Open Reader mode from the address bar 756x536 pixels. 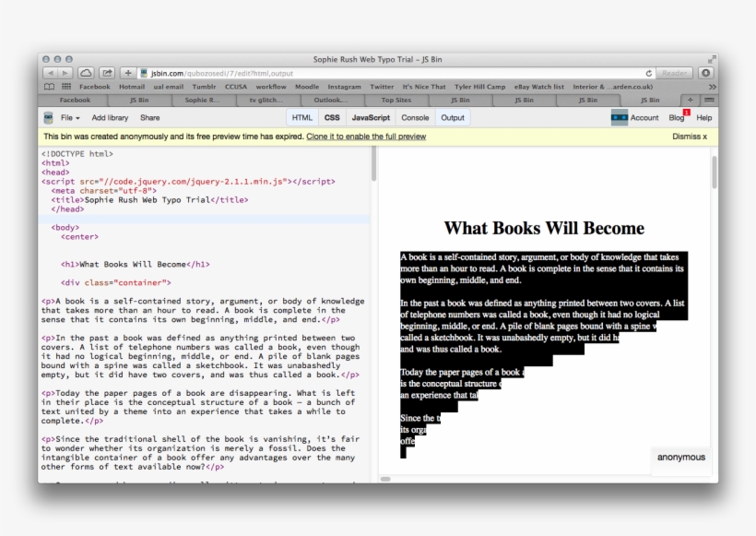pos(674,73)
